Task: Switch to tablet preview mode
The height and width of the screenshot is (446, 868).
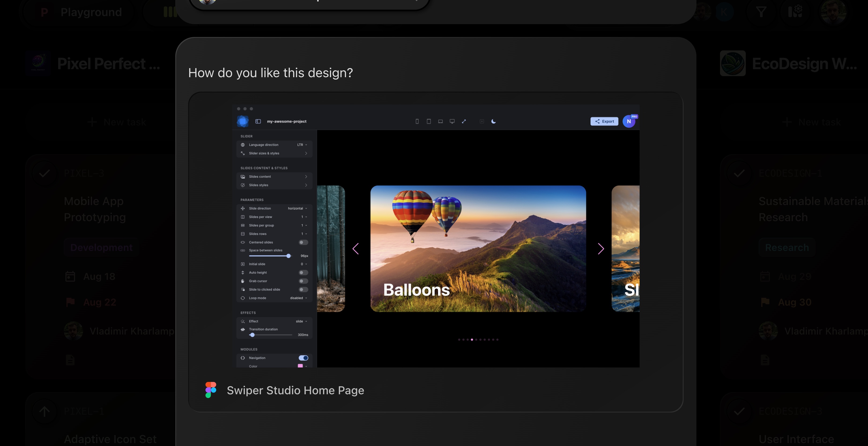Action: point(428,121)
